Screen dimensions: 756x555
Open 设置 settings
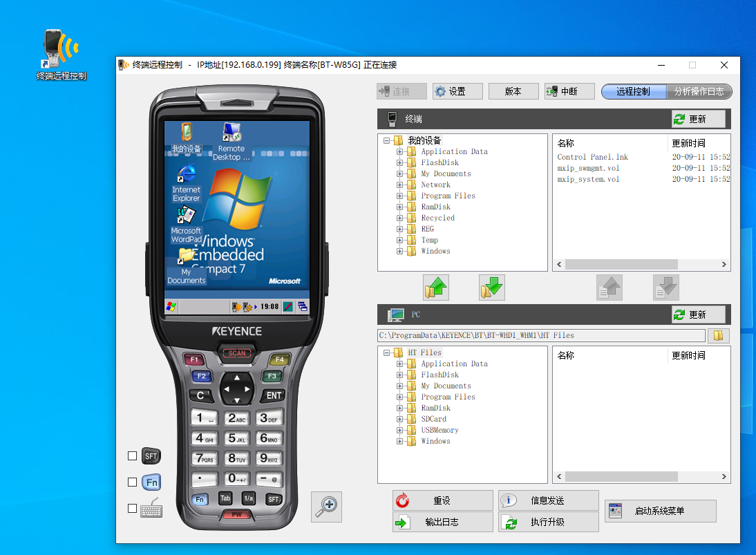[x=457, y=91]
